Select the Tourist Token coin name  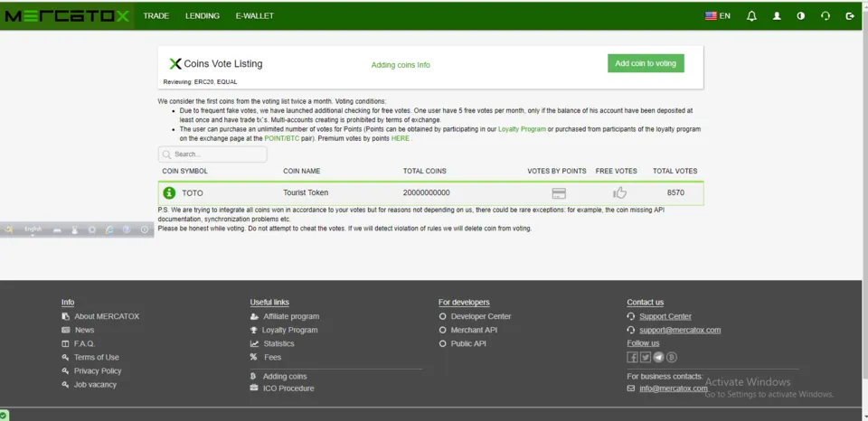click(x=306, y=192)
